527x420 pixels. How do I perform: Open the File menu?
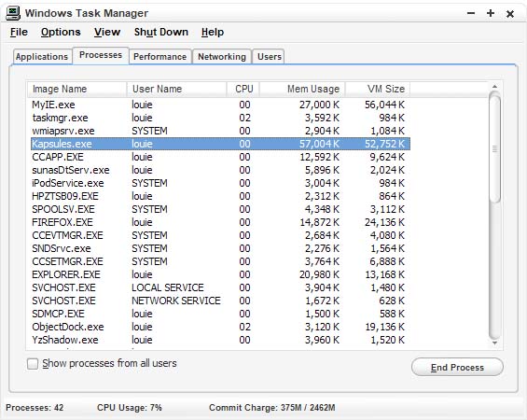pos(19,32)
